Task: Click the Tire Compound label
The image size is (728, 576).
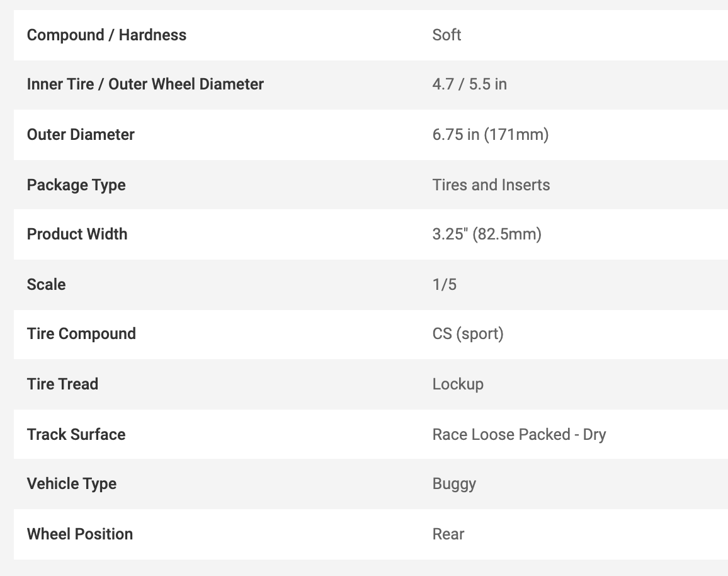Action: 81,333
